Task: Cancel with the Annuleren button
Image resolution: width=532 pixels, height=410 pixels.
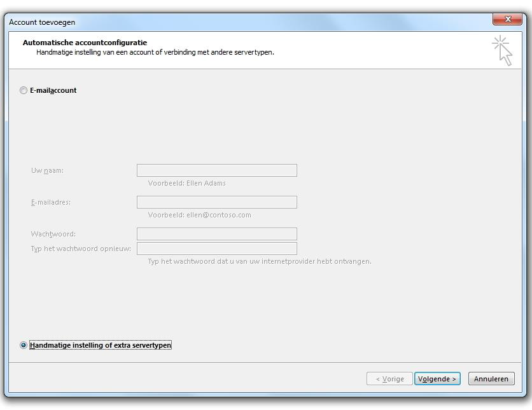Action: (x=491, y=379)
